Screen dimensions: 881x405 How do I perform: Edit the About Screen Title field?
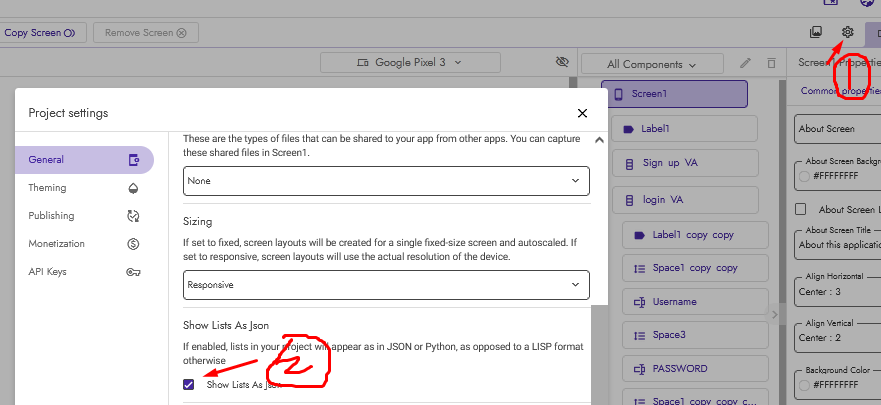tap(838, 245)
